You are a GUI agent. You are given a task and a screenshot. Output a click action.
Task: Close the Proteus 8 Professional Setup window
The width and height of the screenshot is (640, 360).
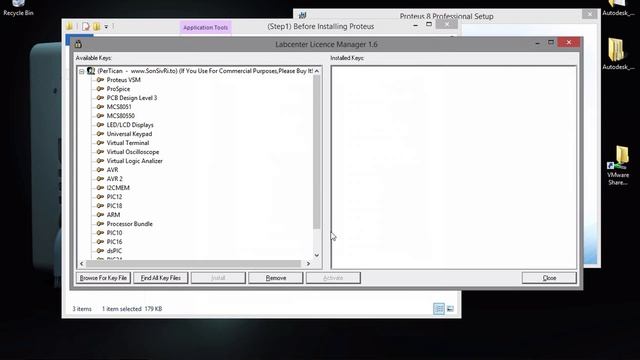[x=590, y=14]
